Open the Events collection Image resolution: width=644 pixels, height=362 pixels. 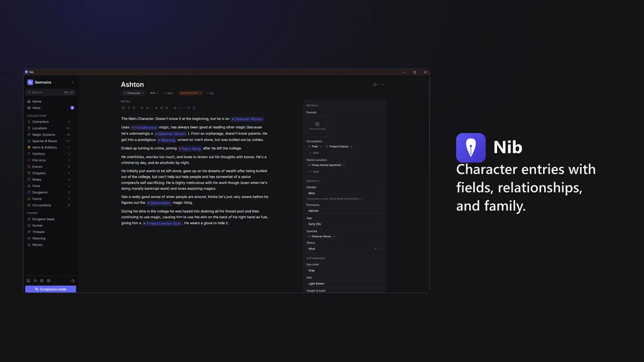click(x=50, y=167)
